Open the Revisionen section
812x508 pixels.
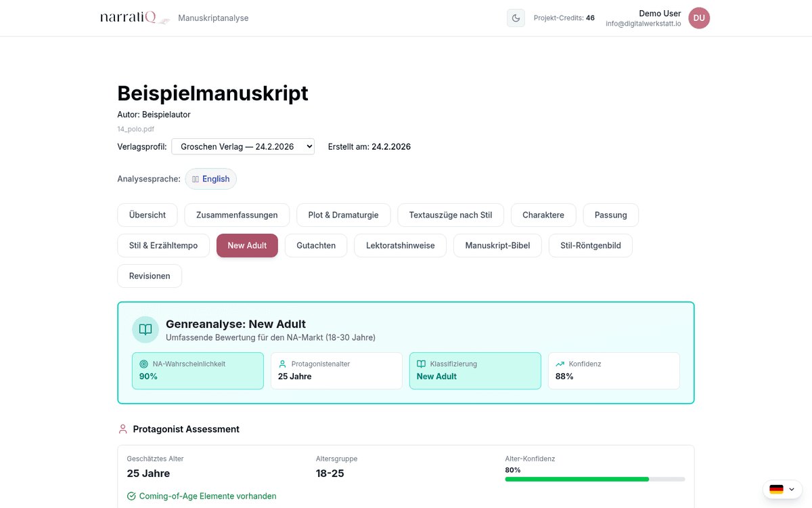(149, 276)
